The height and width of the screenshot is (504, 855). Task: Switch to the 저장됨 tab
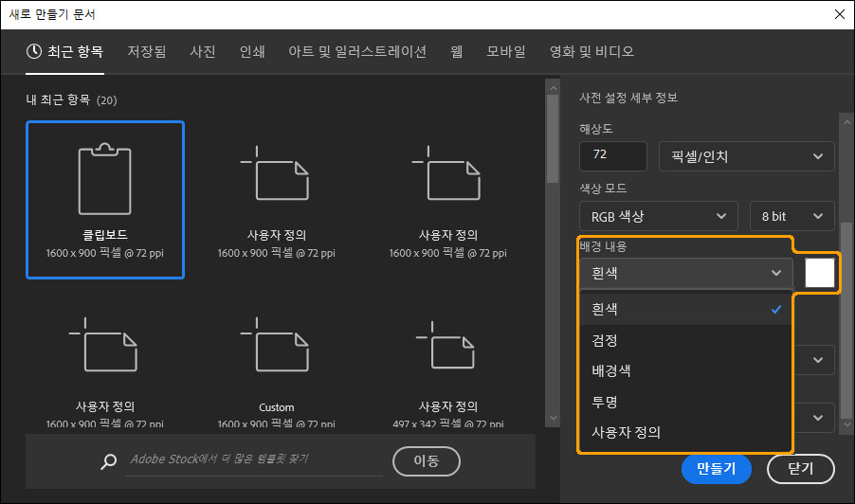(x=147, y=51)
